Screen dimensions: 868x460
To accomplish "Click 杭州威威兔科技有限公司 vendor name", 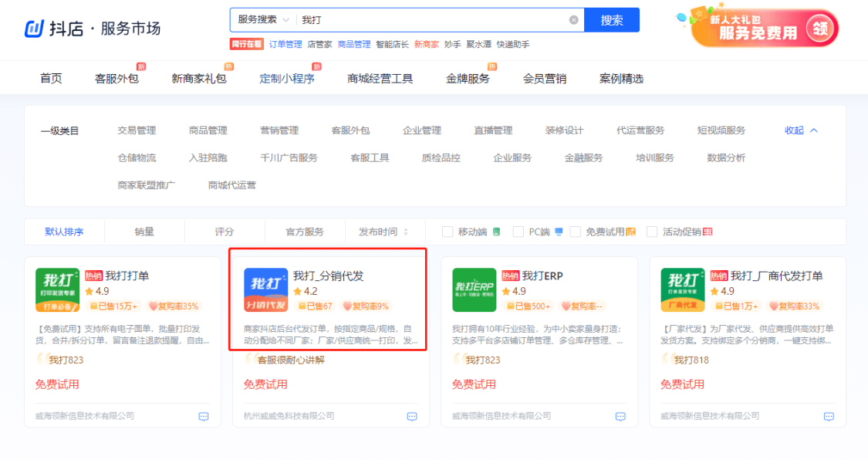I will (x=289, y=416).
